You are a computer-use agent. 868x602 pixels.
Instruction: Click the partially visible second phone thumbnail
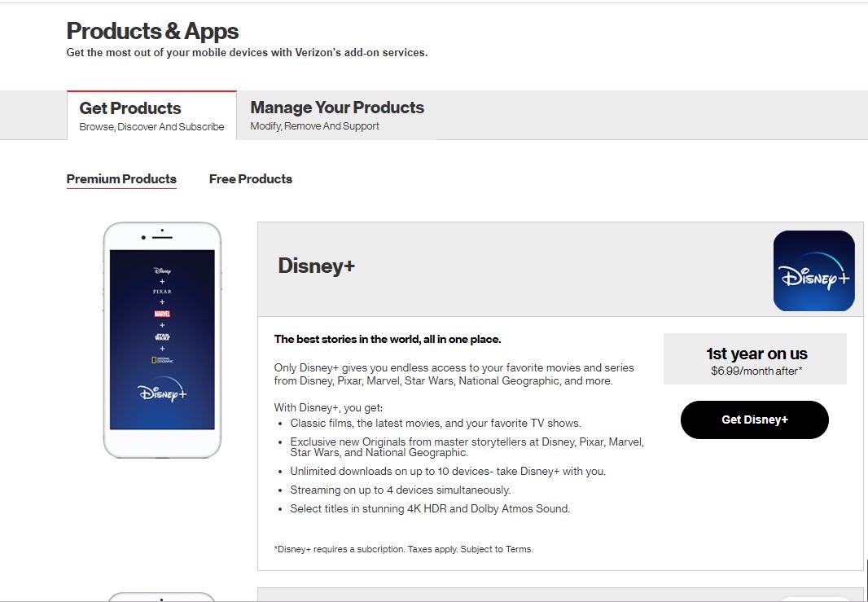(x=162, y=598)
